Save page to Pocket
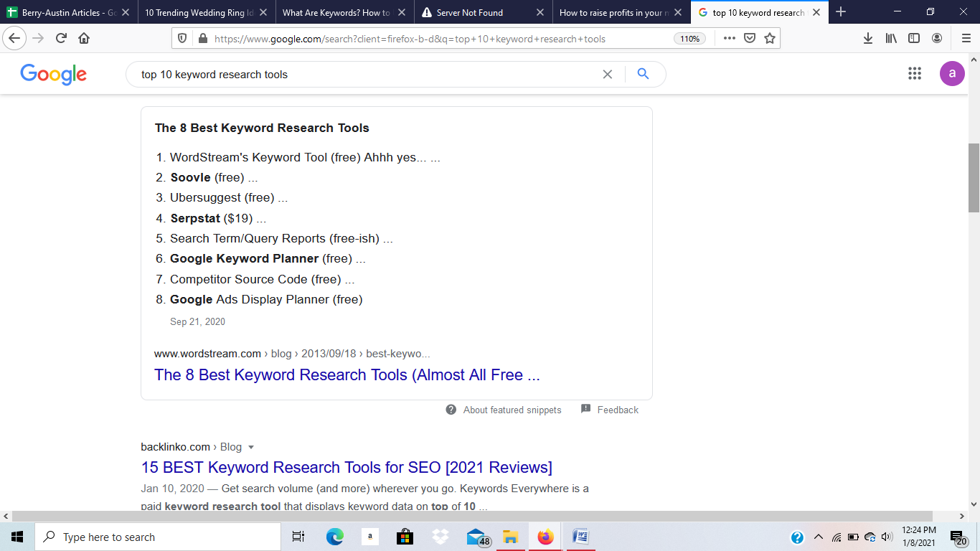The image size is (980, 551). coord(750,38)
